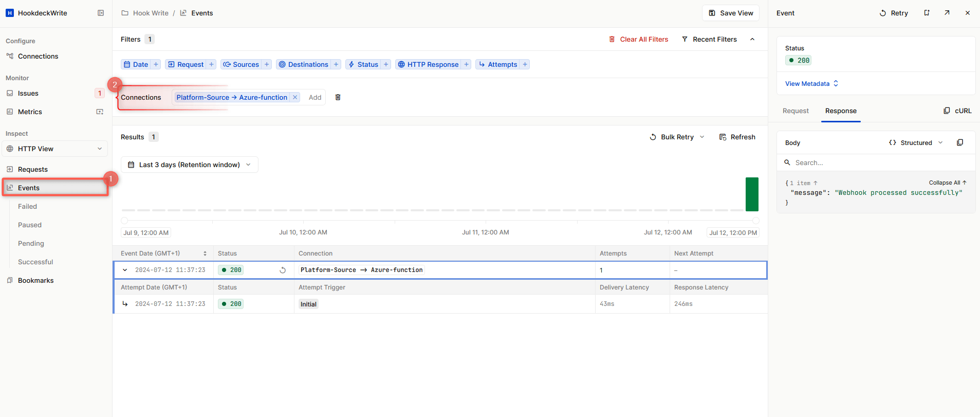Click the Refresh button
The height and width of the screenshot is (417, 980).
click(x=737, y=137)
